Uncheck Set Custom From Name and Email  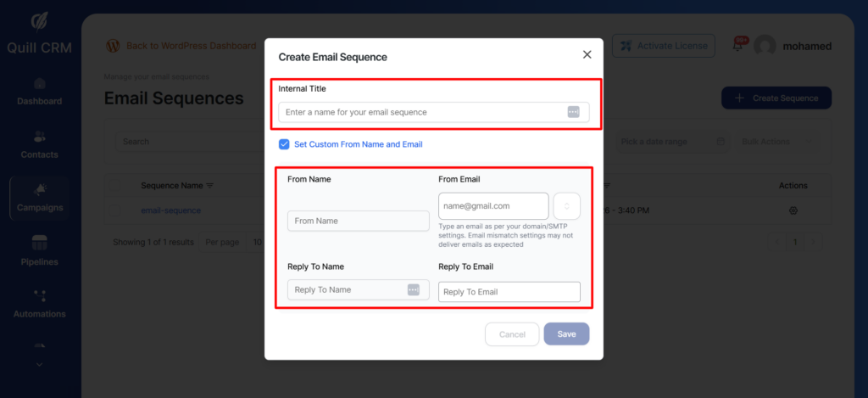click(285, 144)
